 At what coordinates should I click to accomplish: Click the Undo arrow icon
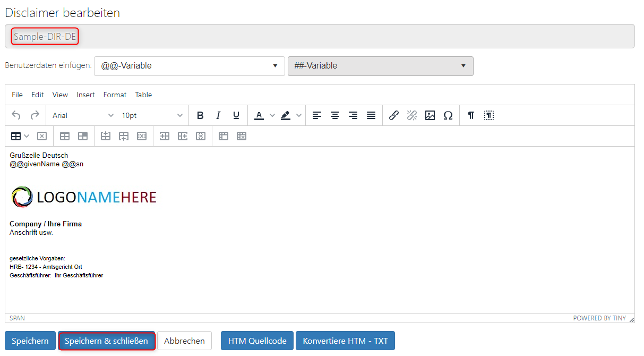click(x=16, y=115)
